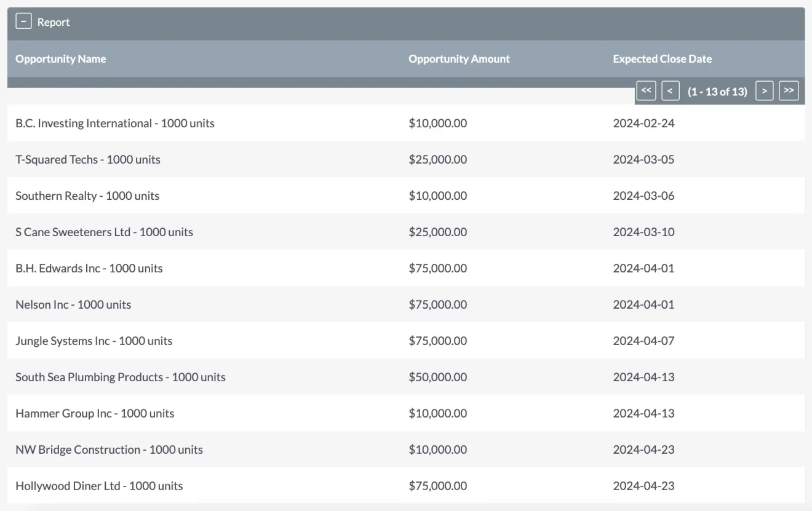Click the B.H. Edwards Inc row
812x511 pixels.
pos(89,268)
